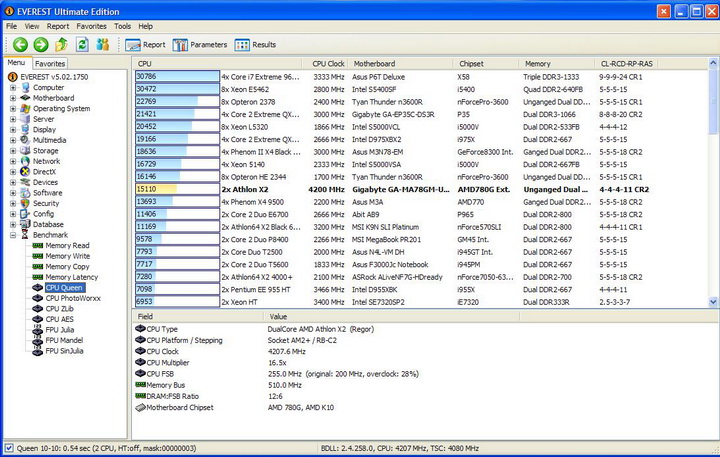Select the Config tree icon
The height and width of the screenshot is (457, 720).
25,214
